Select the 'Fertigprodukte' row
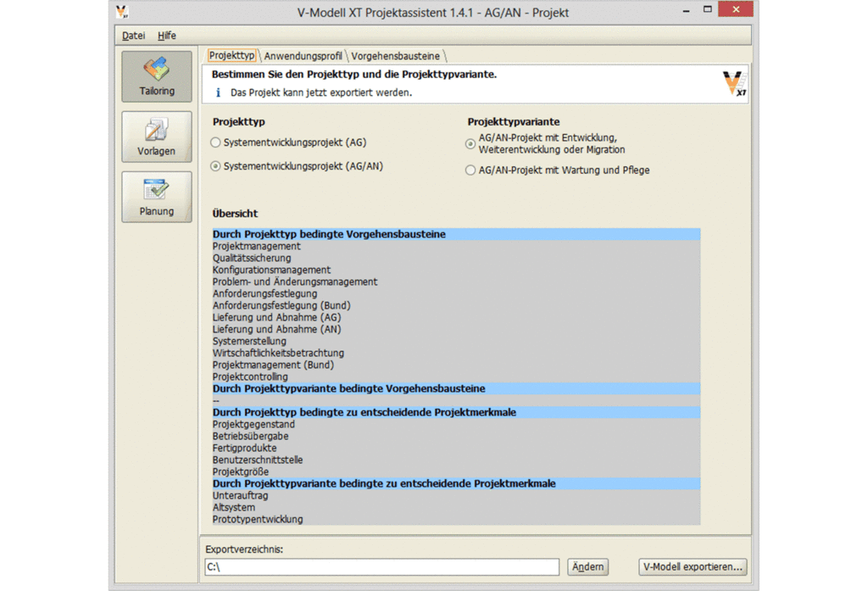Image resolution: width=868 pixels, height=591 pixels. coord(456,448)
